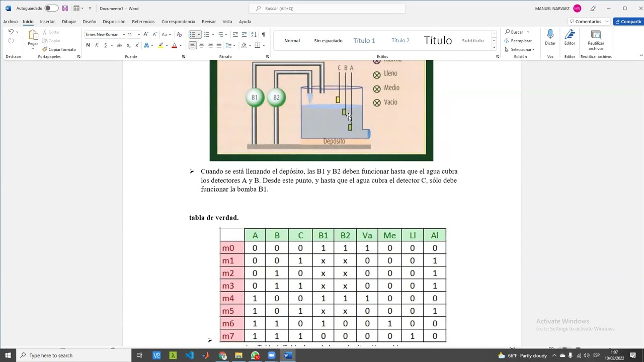The width and height of the screenshot is (644, 362).
Task: Click the Buscar button in Edición
Action: 515,32
